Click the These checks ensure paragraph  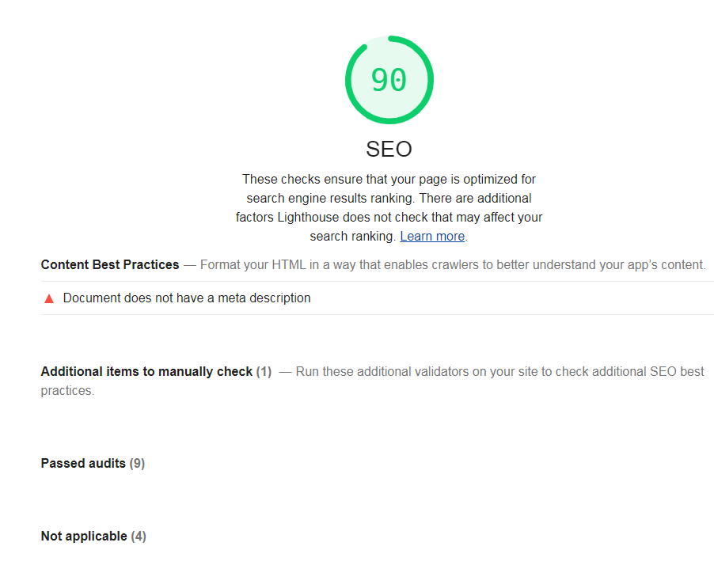pyautogui.click(x=389, y=207)
